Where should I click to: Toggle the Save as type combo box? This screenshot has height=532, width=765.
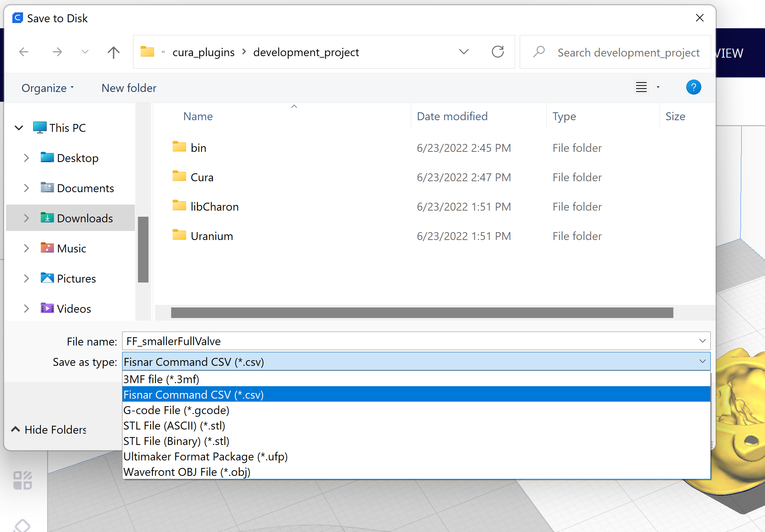click(416, 362)
